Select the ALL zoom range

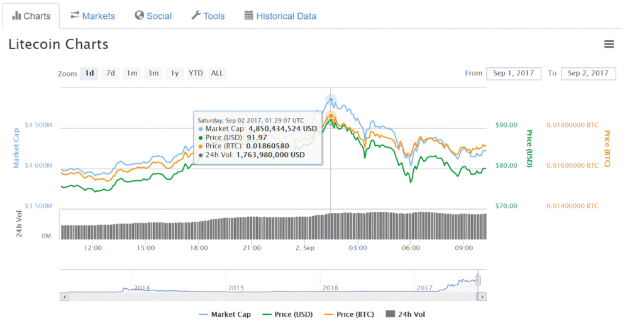pos(217,74)
